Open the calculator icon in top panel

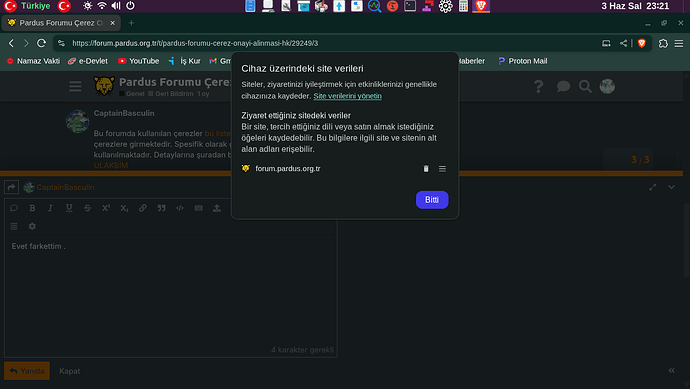(463, 6)
